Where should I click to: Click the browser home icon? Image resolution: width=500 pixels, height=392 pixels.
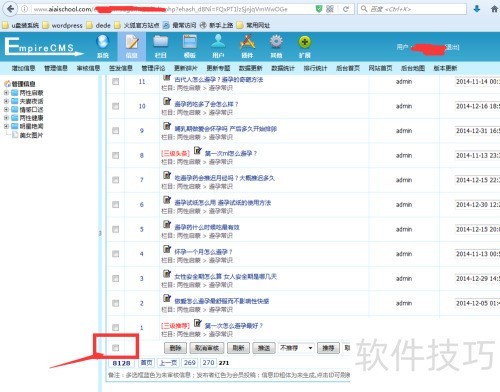point(495,9)
